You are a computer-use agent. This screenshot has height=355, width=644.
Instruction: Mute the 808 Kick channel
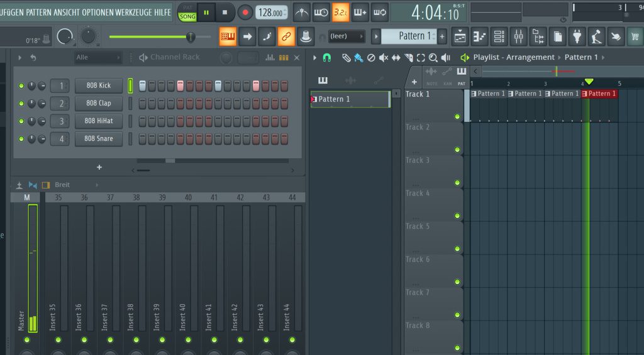coord(21,85)
